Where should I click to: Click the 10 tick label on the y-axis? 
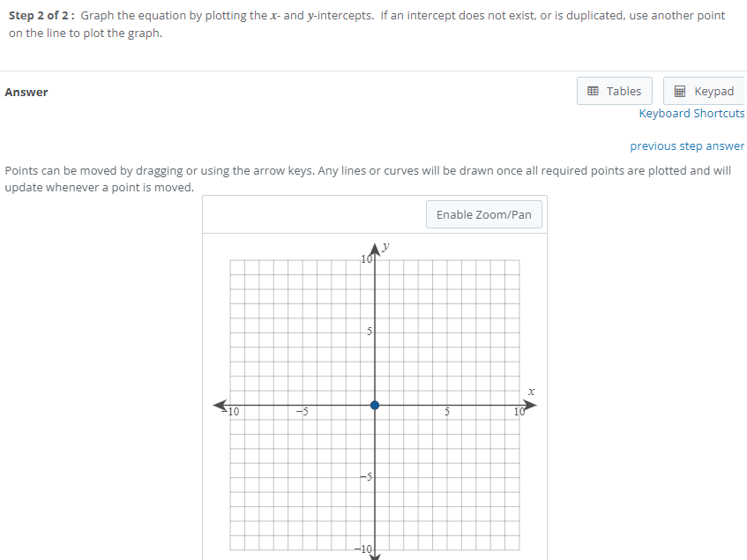pos(366,259)
